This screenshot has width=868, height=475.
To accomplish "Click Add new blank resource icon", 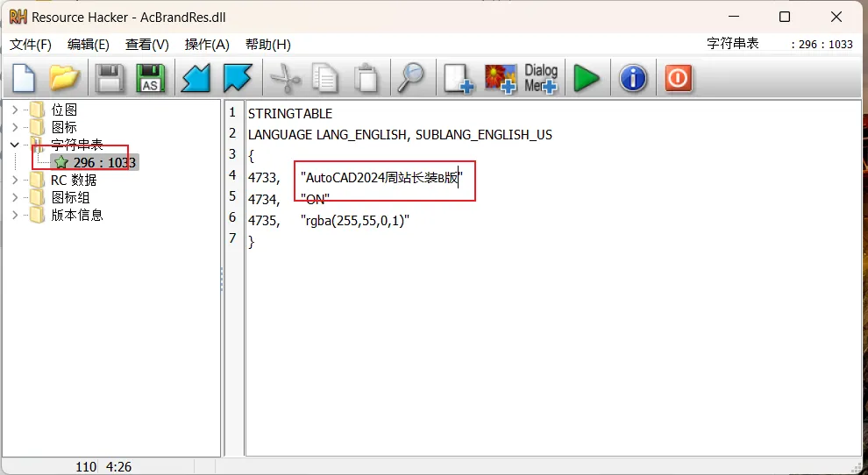I will coord(459,78).
